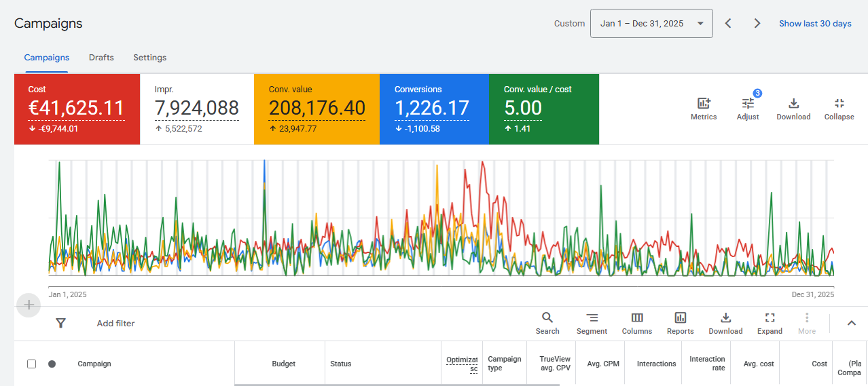
Task: Go to the next date range
Action: click(757, 23)
